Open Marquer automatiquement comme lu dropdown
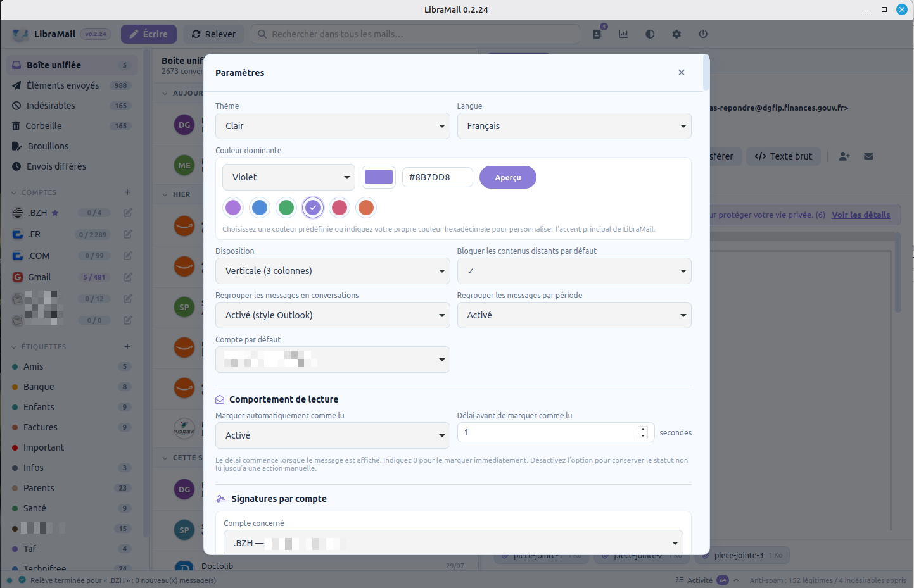The width and height of the screenshot is (914, 588). pyautogui.click(x=333, y=435)
